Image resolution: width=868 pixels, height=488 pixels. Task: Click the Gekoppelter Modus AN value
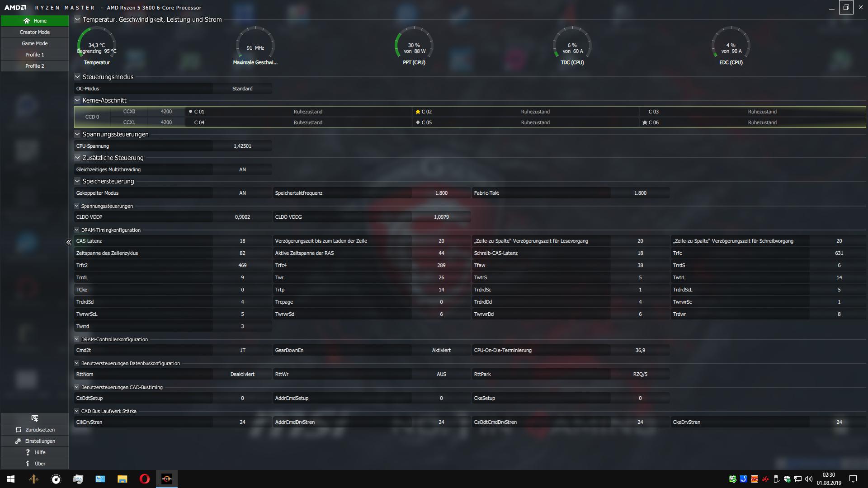pos(242,193)
